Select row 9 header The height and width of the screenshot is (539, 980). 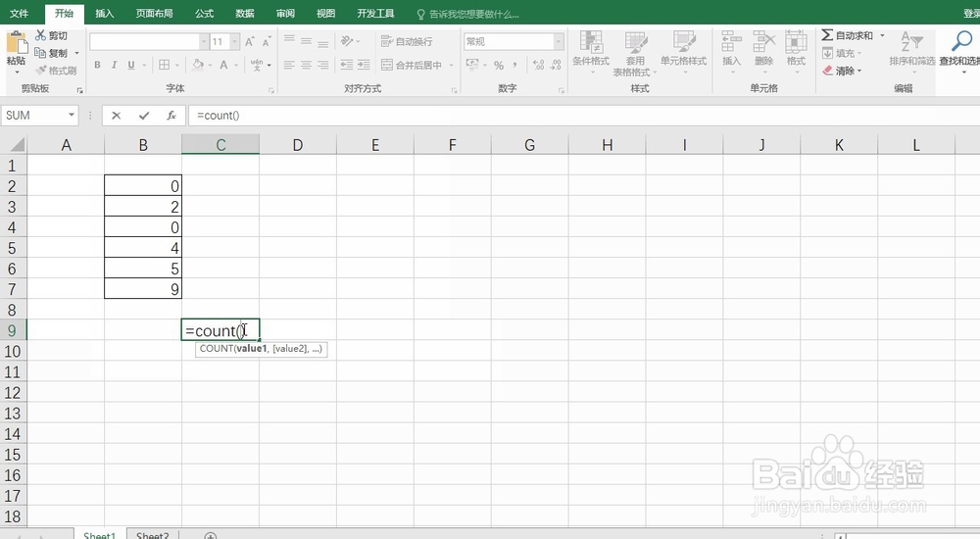(13, 330)
